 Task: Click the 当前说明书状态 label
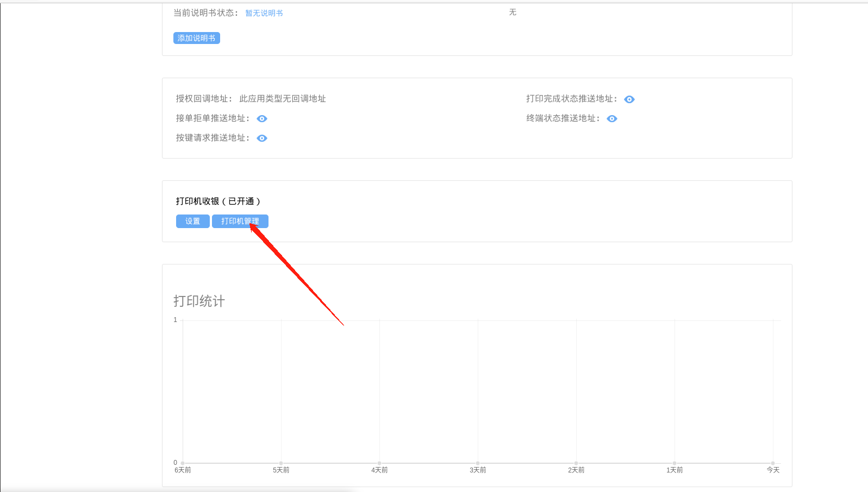click(x=205, y=13)
